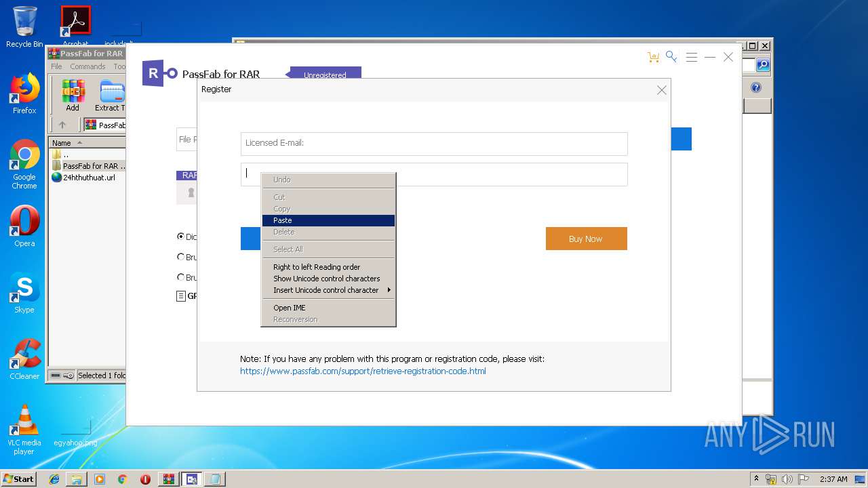Click the registration code input field
This screenshot has height=488, width=868.
pyautogui.click(x=434, y=174)
